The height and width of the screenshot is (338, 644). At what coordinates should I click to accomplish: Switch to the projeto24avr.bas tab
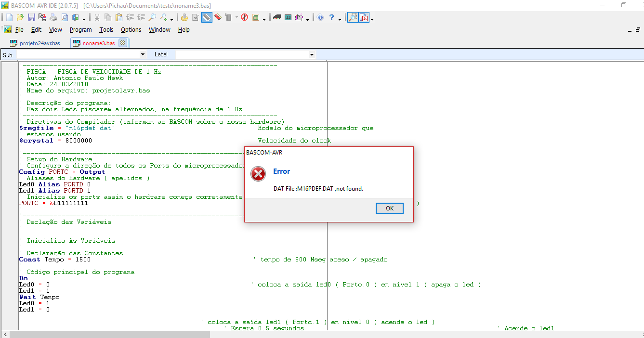[35, 43]
